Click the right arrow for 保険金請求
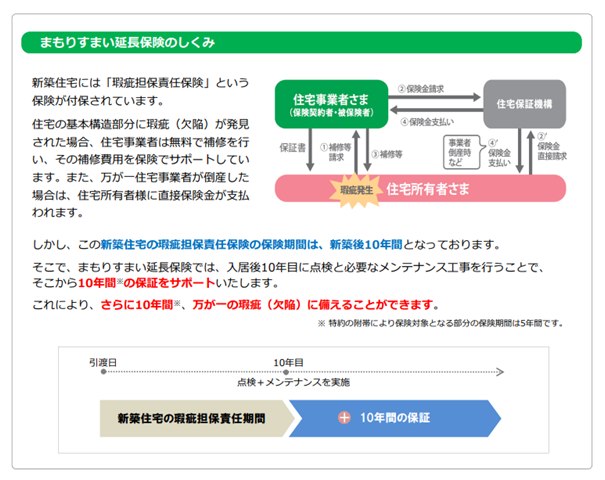The height and width of the screenshot is (480, 605). pos(434,97)
